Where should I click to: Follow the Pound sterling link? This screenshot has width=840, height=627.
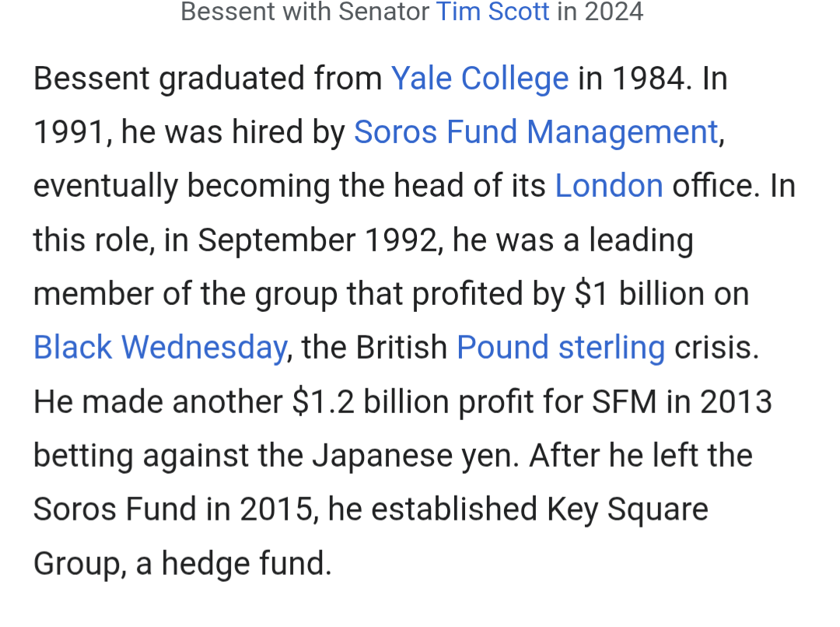point(560,347)
